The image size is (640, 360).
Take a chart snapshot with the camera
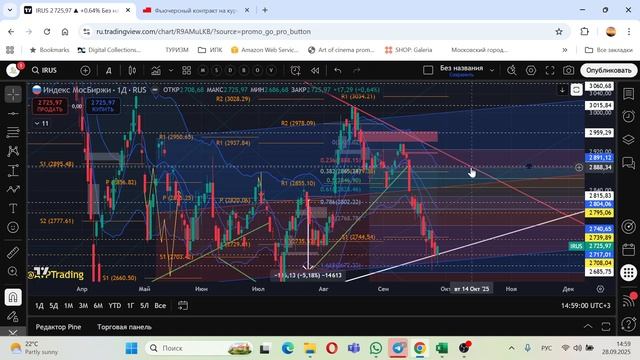pos(569,70)
